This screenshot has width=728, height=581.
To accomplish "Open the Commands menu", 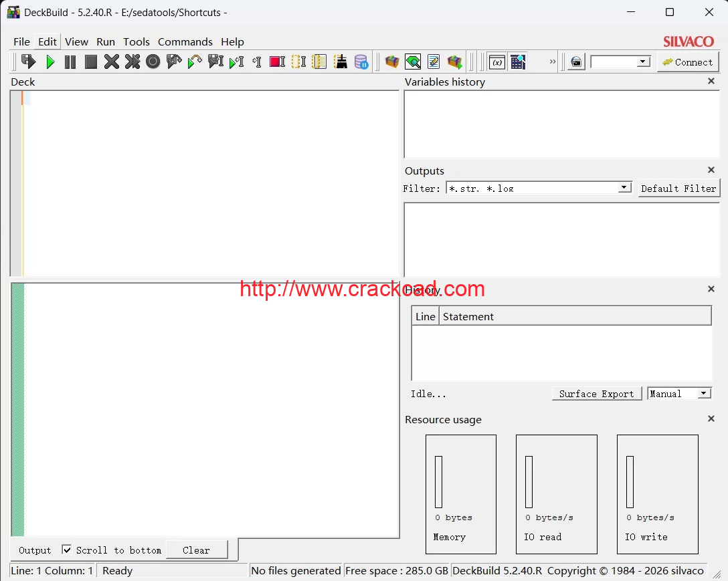I will pyautogui.click(x=185, y=41).
